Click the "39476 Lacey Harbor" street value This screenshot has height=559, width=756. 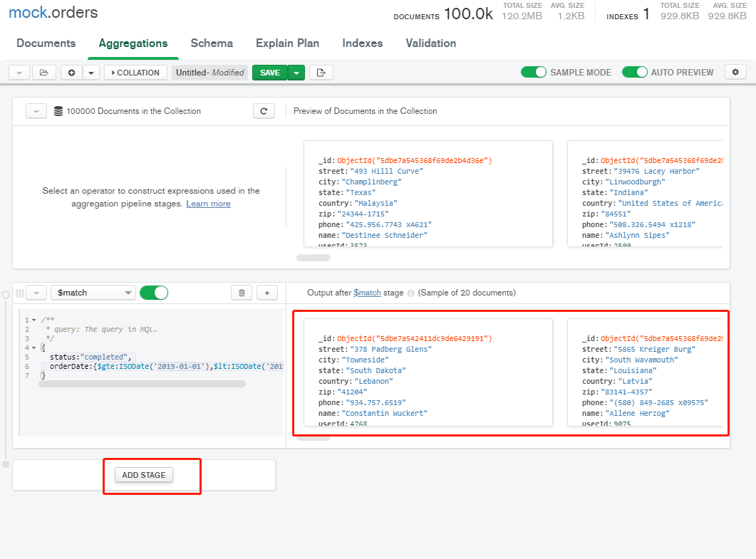[x=657, y=172]
